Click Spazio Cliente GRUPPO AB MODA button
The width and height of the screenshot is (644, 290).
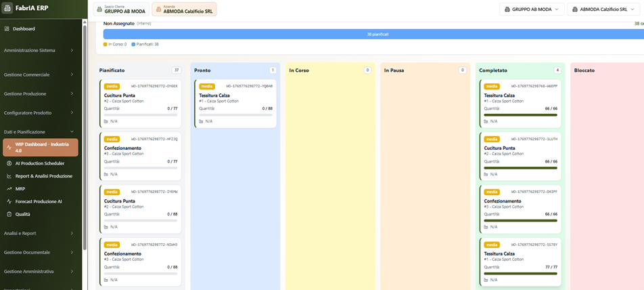tap(121, 9)
